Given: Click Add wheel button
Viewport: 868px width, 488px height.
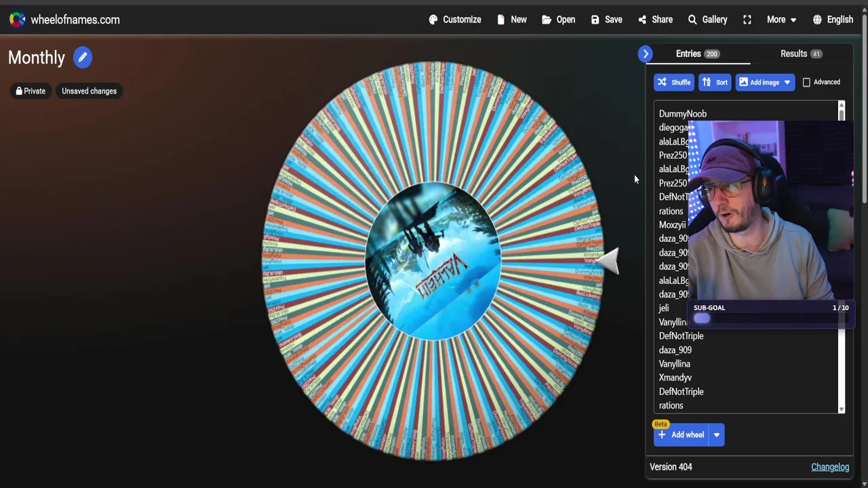Looking at the screenshot, I should 682,435.
